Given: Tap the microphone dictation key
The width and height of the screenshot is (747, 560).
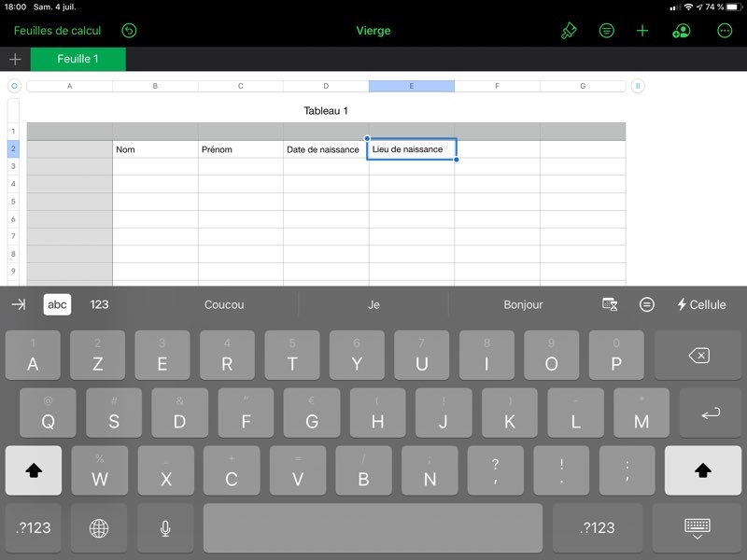Looking at the screenshot, I should pyautogui.click(x=165, y=528).
